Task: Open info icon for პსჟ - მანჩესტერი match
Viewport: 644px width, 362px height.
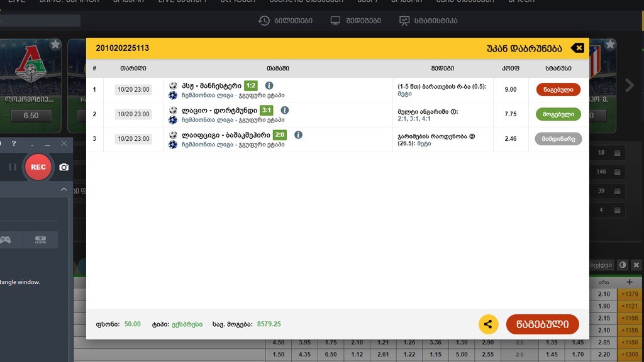Action: (x=269, y=85)
